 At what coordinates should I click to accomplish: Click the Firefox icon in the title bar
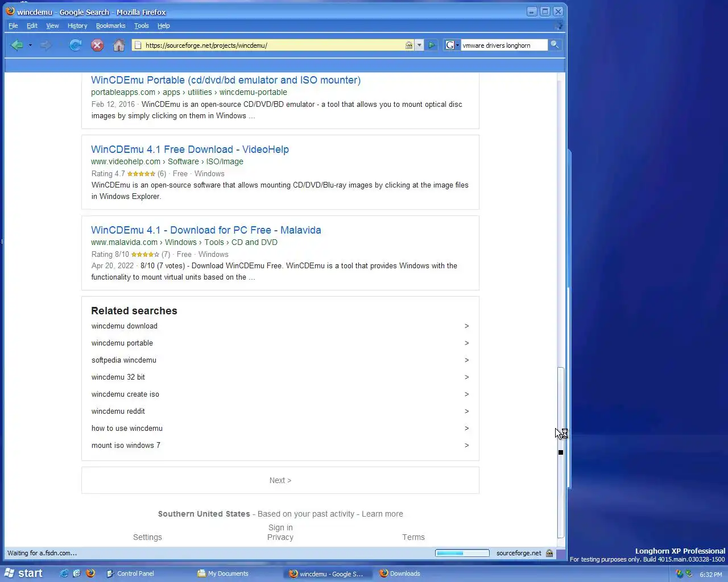(x=10, y=11)
